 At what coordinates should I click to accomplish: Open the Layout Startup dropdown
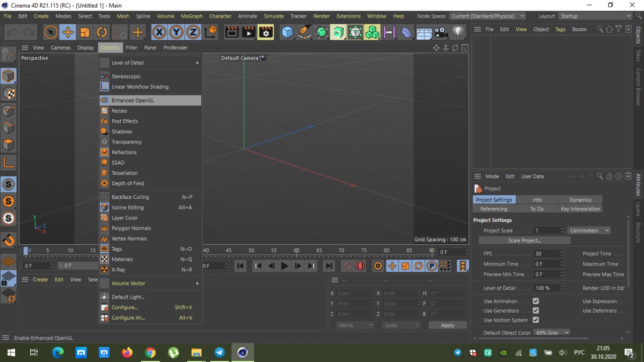coord(595,16)
